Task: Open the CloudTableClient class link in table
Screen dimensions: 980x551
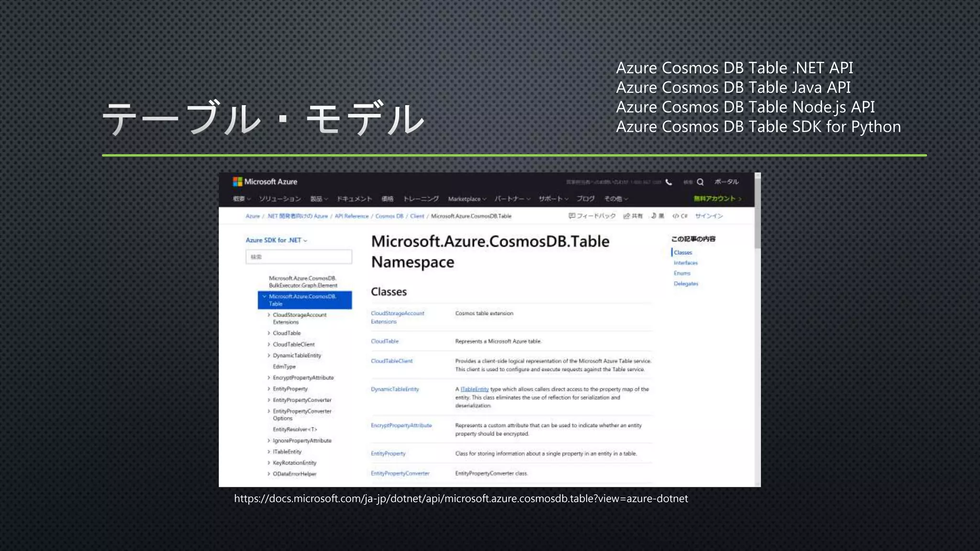Action: 391,361
